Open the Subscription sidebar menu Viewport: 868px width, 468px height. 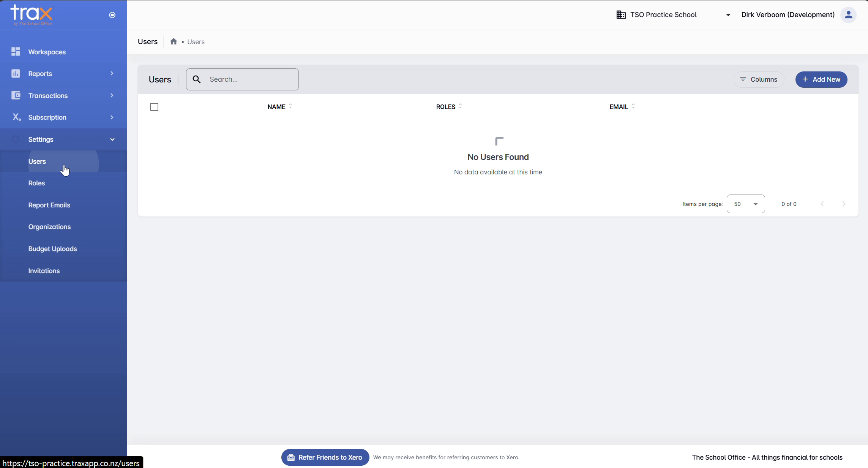point(63,117)
